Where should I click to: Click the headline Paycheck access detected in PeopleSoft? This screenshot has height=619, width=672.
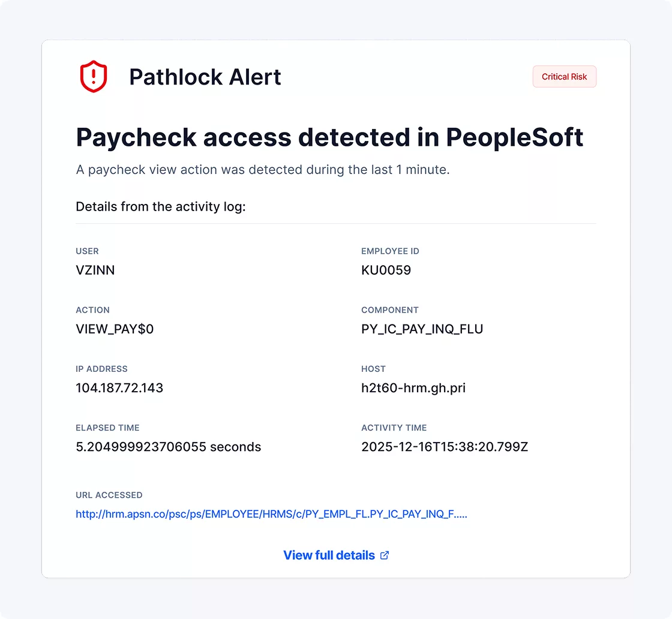click(329, 137)
